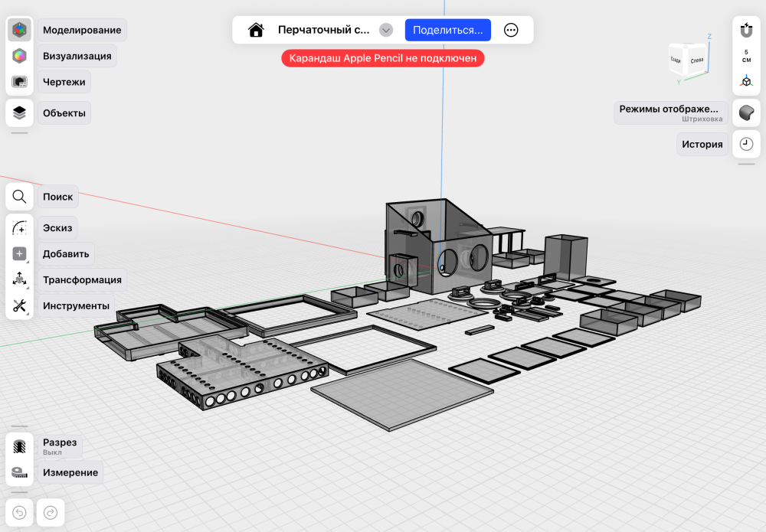
Task: Click the Share (Поделиться...) button
Action: pos(447,30)
